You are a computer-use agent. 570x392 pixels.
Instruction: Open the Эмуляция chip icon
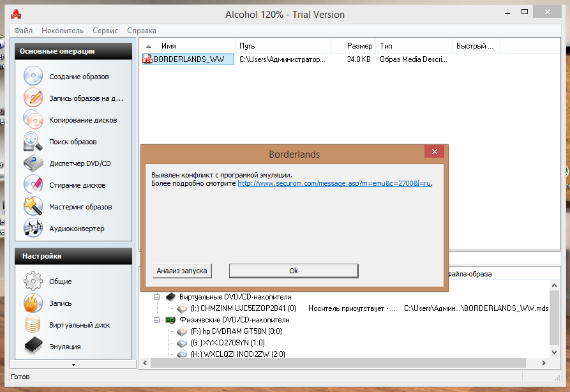[33, 346]
